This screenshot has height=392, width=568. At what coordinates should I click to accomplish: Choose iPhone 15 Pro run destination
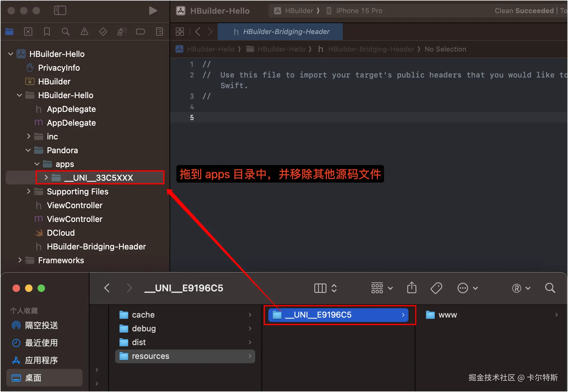[354, 11]
